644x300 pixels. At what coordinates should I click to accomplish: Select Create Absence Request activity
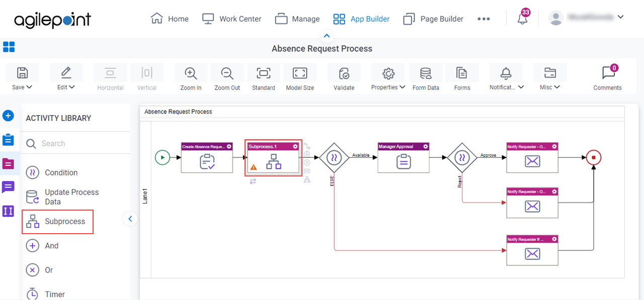coord(207,157)
